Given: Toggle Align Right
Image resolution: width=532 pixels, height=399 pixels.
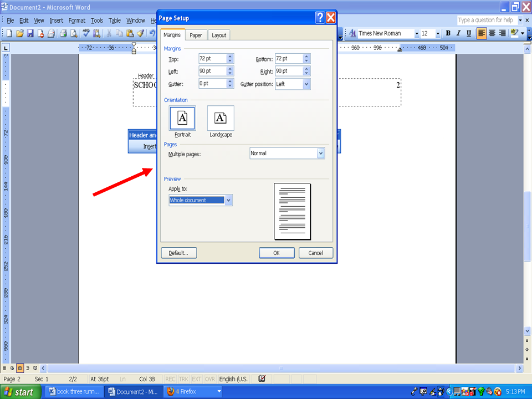Looking at the screenshot, I should click(503, 33).
